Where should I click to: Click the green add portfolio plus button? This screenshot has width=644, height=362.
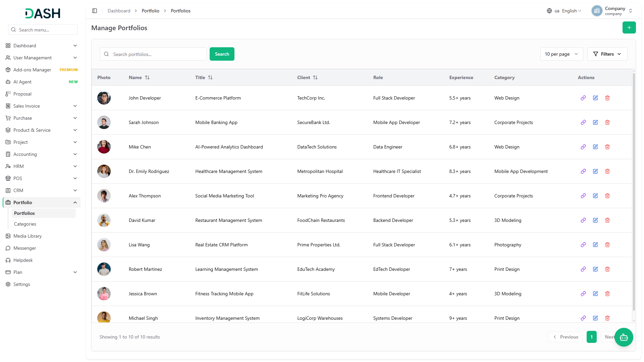tap(629, 27)
